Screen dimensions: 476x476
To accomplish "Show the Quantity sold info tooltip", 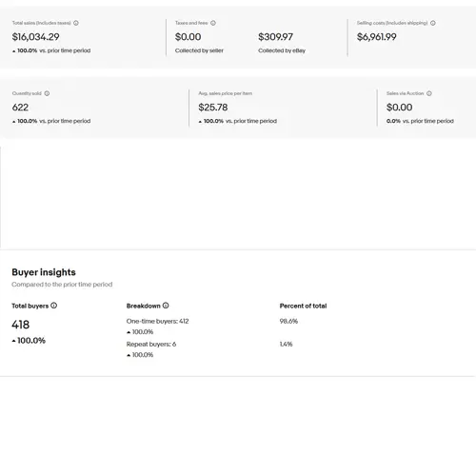I will pos(47,93).
